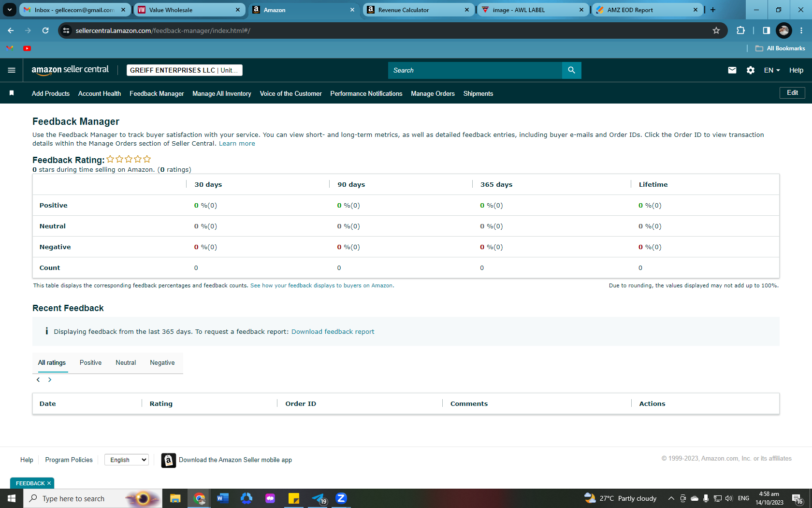Click Program Policies in the footer
Image resolution: width=812 pixels, height=508 pixels.
(69, 460)
